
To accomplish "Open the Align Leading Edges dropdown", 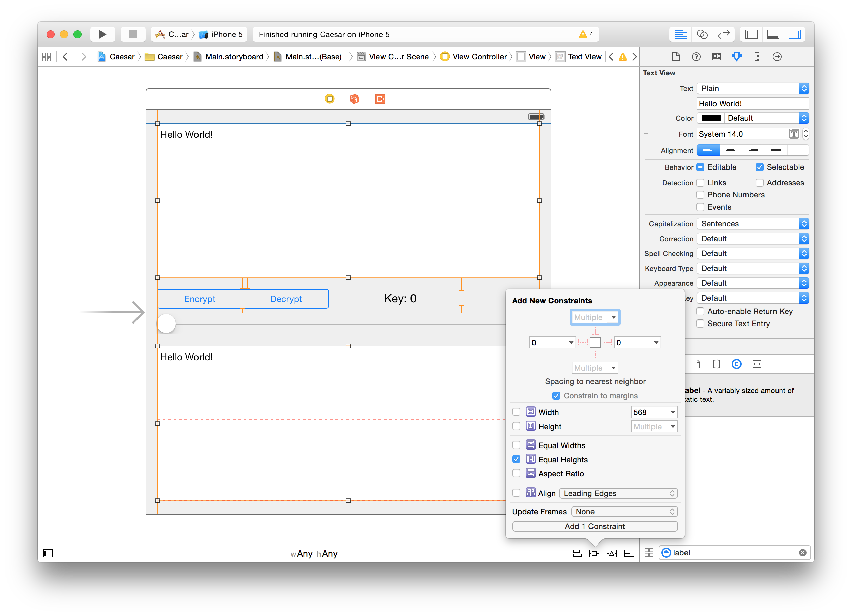I will (x=618, y=493).
